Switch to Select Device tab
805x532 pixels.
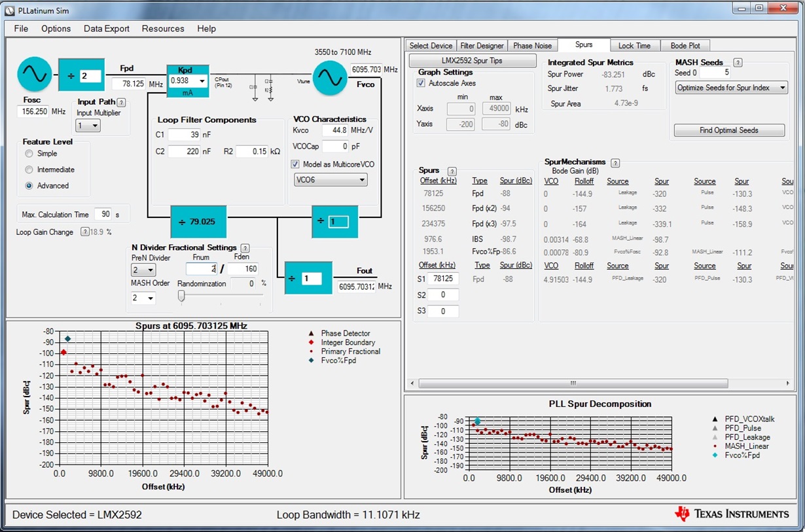point(431,46)
